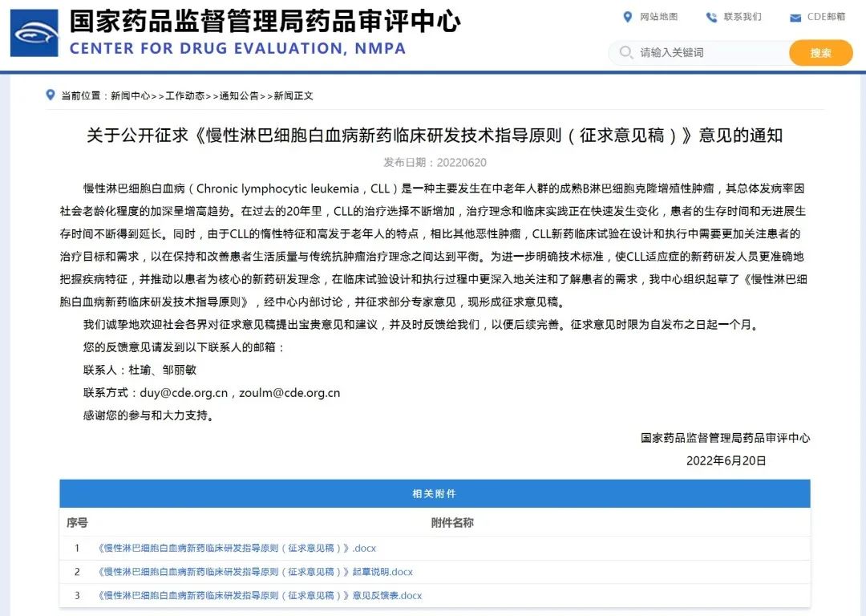Click the site map location pin icon

[x=628, y=17]
